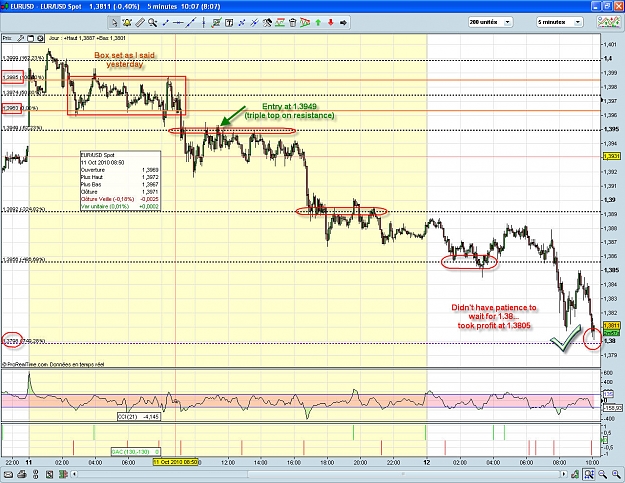Close the price panel with X icon
625x483 pixels.
click(40, 38)
